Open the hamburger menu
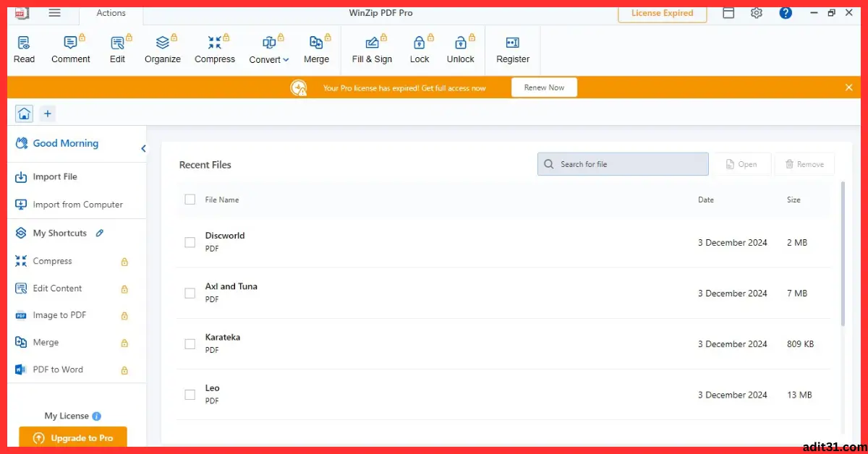Image resolution: width=868 pixels, height=454 pixels. point(54,13)
